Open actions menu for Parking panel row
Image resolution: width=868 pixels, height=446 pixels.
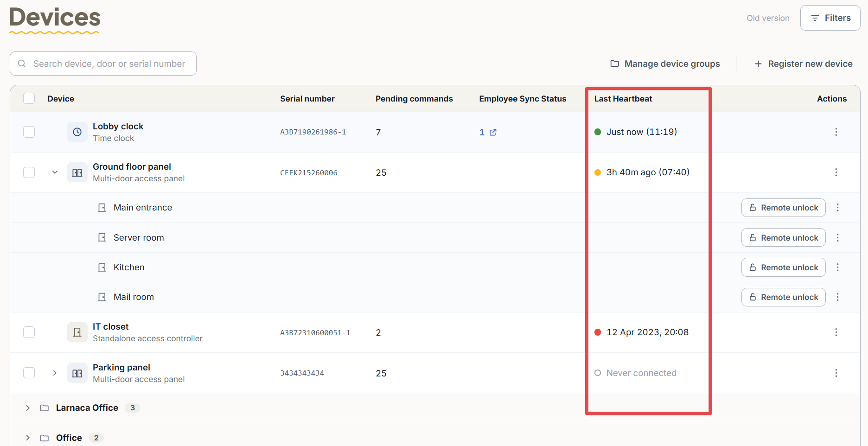836,373
